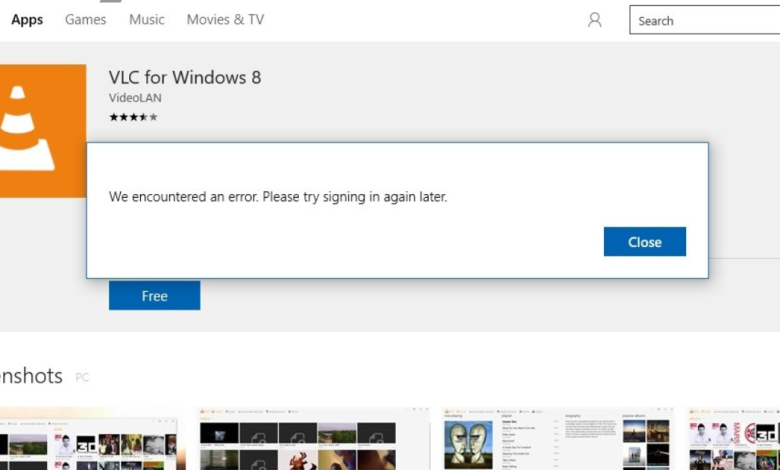
Task: Click the error message text in the dialog
Action: point(278,197)
